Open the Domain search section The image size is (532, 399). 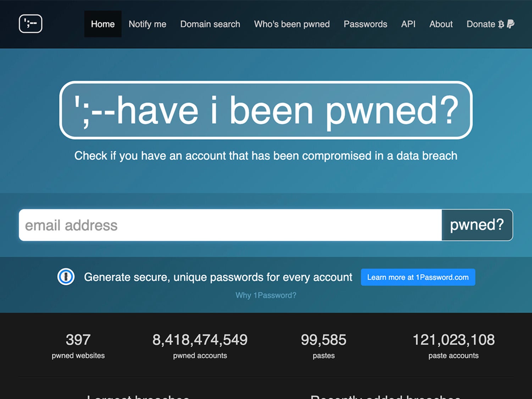point(210,24)
